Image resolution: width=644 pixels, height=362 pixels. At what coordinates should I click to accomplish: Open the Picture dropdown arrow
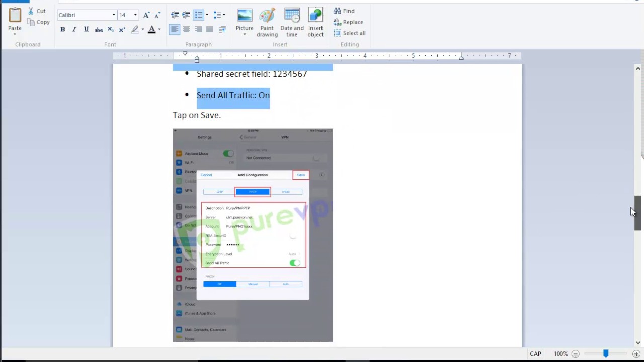pos(245,35)
